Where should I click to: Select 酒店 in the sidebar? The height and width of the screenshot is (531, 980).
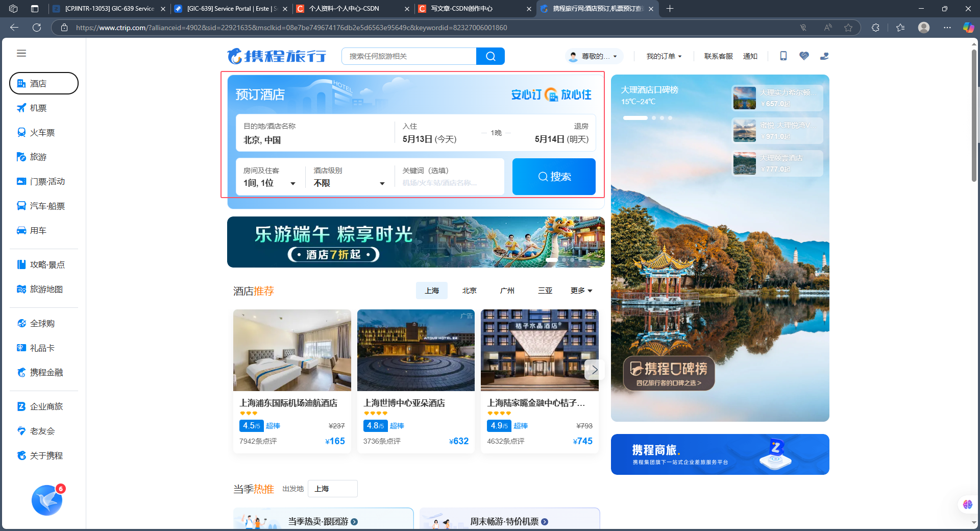tap(44, 83)
